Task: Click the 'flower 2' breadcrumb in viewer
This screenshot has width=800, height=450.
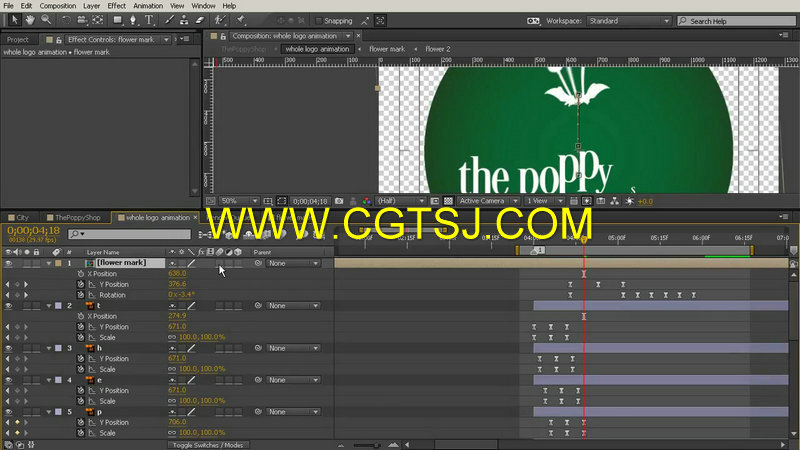Action: (x=438, y=49)
